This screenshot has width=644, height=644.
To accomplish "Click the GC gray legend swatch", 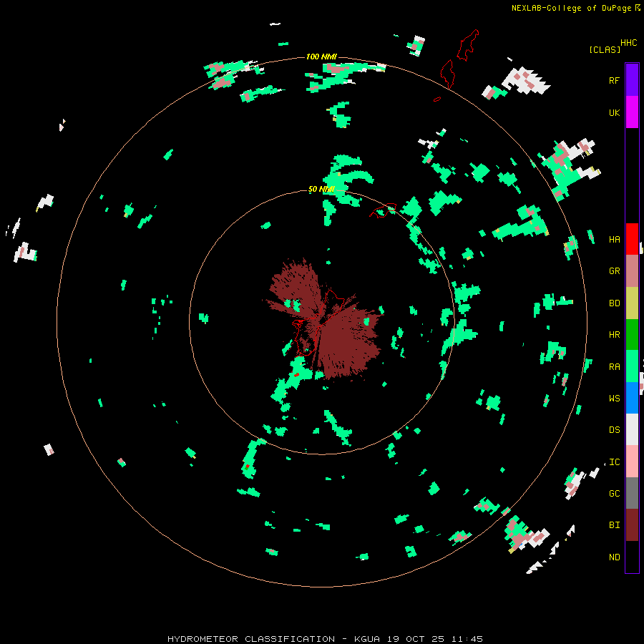I will point(632,493).
